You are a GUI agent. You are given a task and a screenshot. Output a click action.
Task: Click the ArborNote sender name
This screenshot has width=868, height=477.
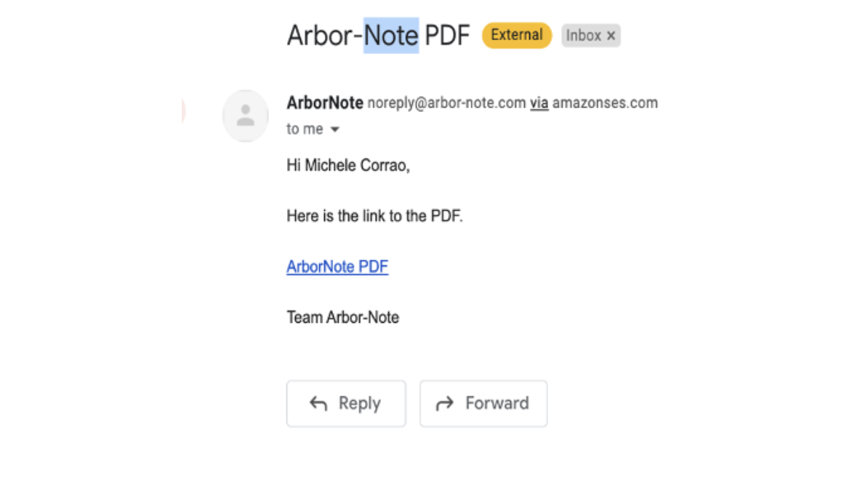tap(325, 103)
